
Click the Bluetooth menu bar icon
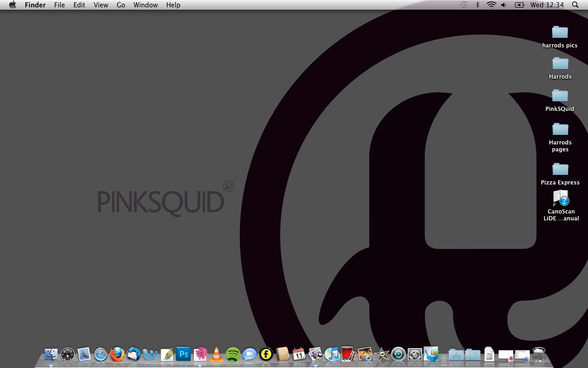coord(477,5)
